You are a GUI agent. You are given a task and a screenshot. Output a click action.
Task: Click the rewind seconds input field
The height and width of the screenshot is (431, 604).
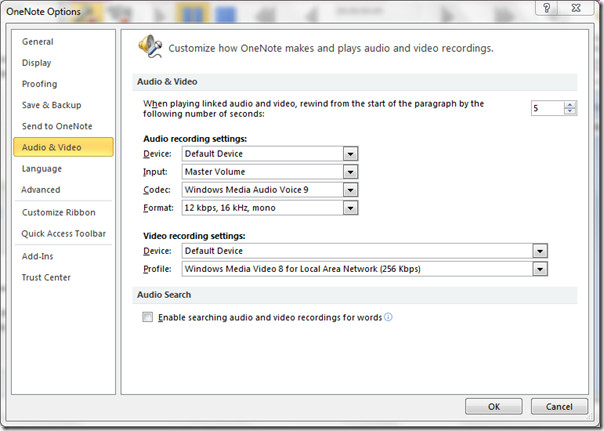coord(547,108)
